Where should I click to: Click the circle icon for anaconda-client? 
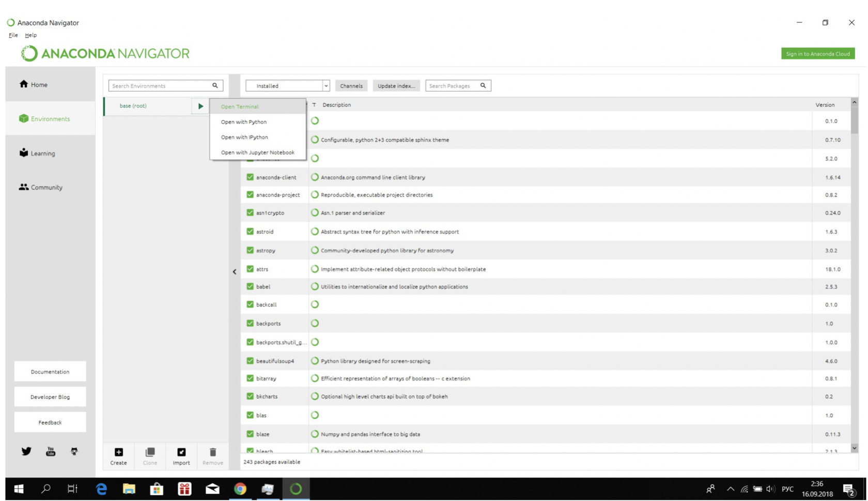315,177
